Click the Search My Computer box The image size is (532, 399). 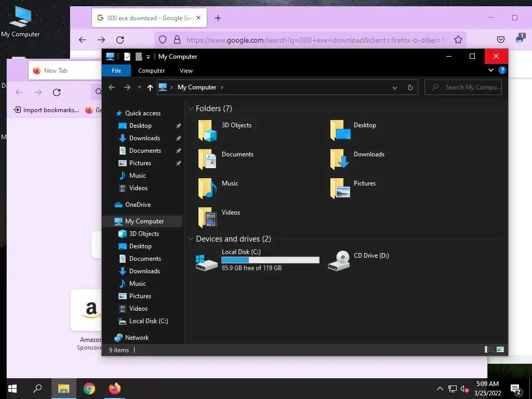tap(463, 87)
